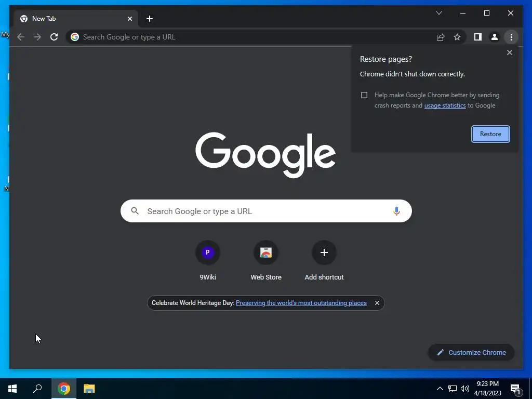Open the side panel icon
The height and width of the screenshot is (399, 532).
[x=478, y=37]
